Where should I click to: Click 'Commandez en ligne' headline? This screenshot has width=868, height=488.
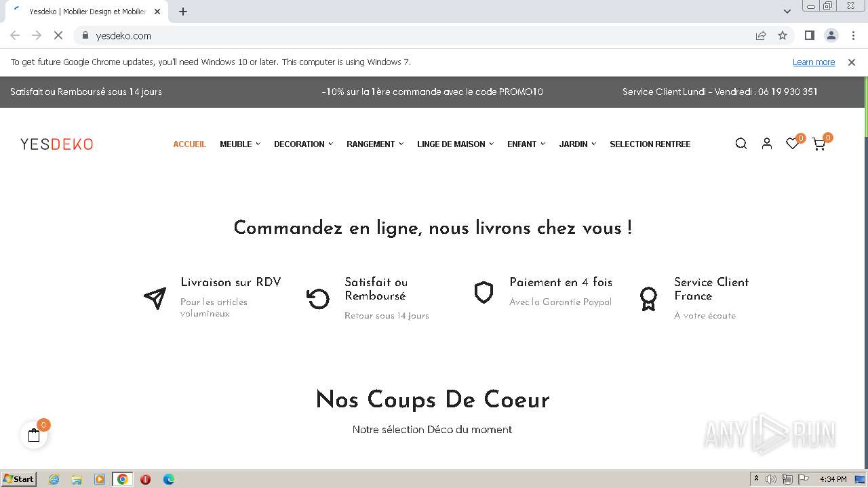[433, 228]
